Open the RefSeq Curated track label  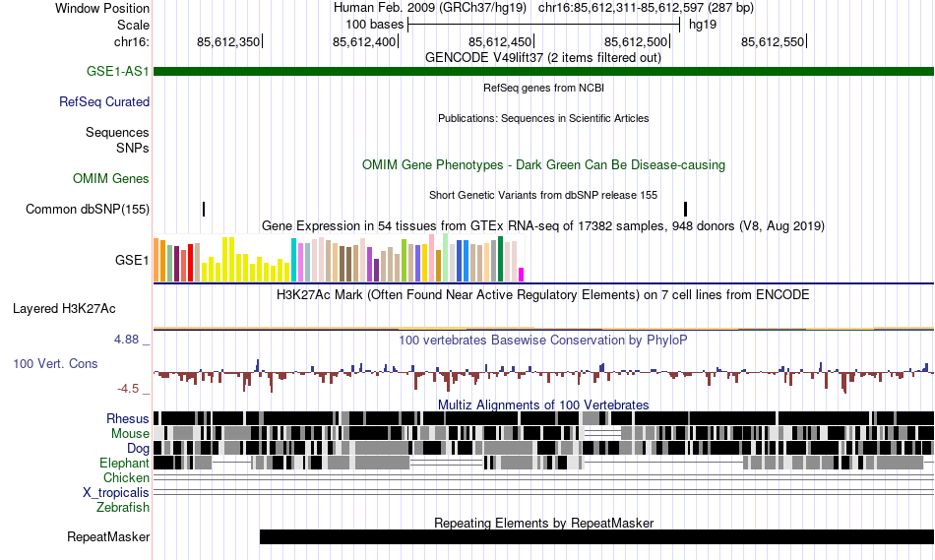[104, 102]
